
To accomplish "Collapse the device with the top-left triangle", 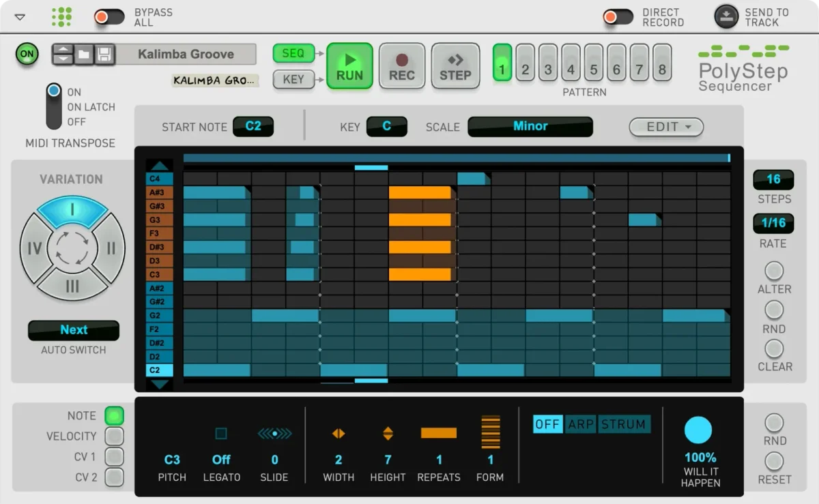I will tap(20, 17).
